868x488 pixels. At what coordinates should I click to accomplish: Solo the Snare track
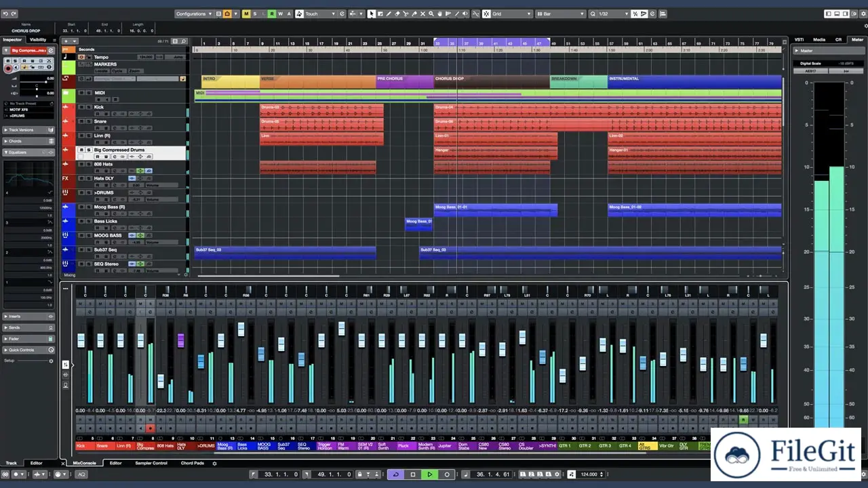tap(89, 121)
